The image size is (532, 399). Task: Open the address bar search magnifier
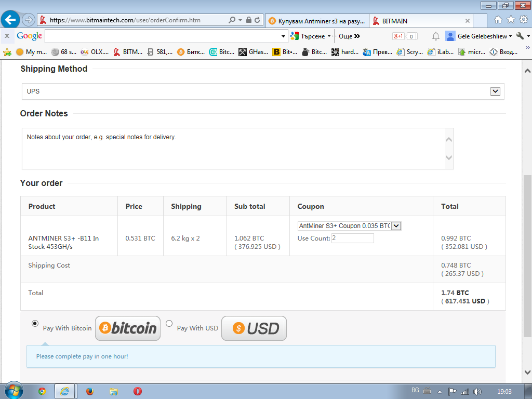[x=232, y=20]
